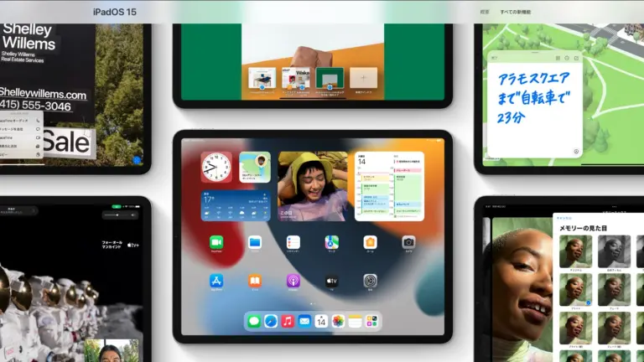Open the Apple TV app icon
The height and width of the screenshot is (362, 644).
[332, 281]
